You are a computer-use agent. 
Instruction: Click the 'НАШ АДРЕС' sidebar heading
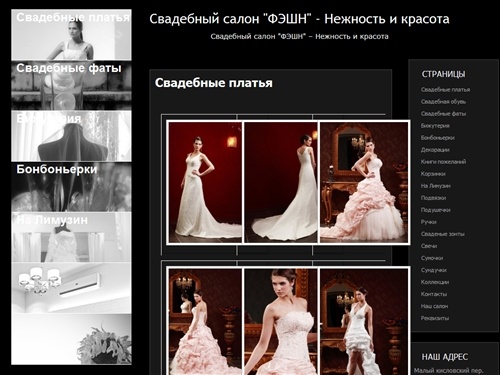point(445,357)
